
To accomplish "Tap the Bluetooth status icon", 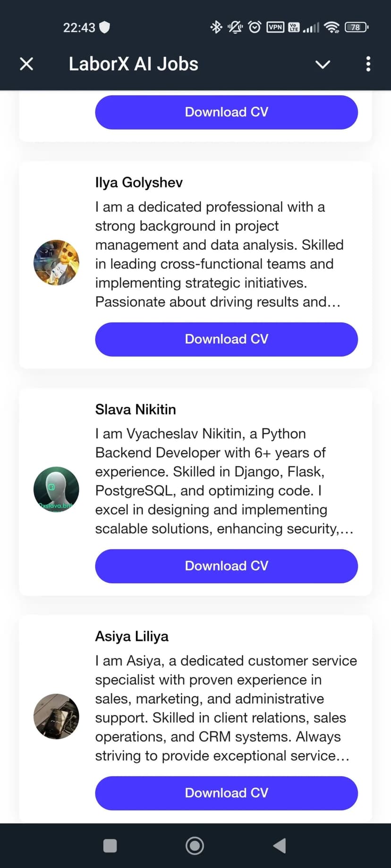I will tap(216, 27).
